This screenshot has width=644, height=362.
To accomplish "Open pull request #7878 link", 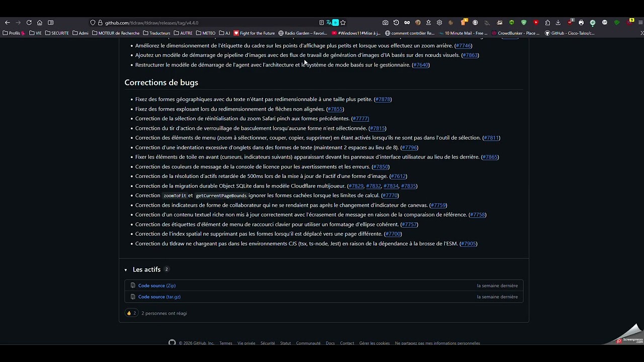I will click(x=383, y=100).
